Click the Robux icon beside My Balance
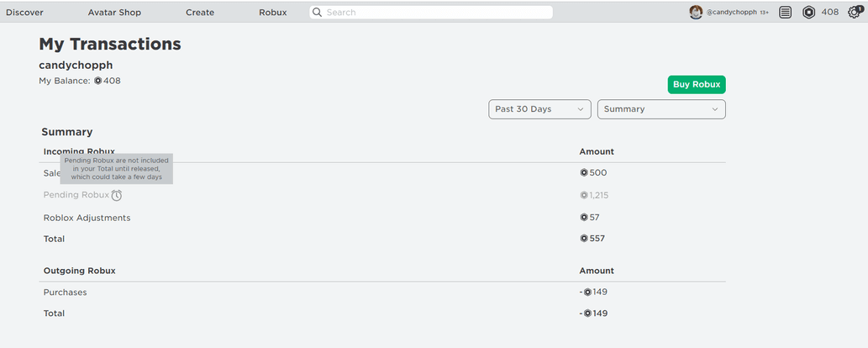This screenshot has width=868, height=348. pos(97,81)
